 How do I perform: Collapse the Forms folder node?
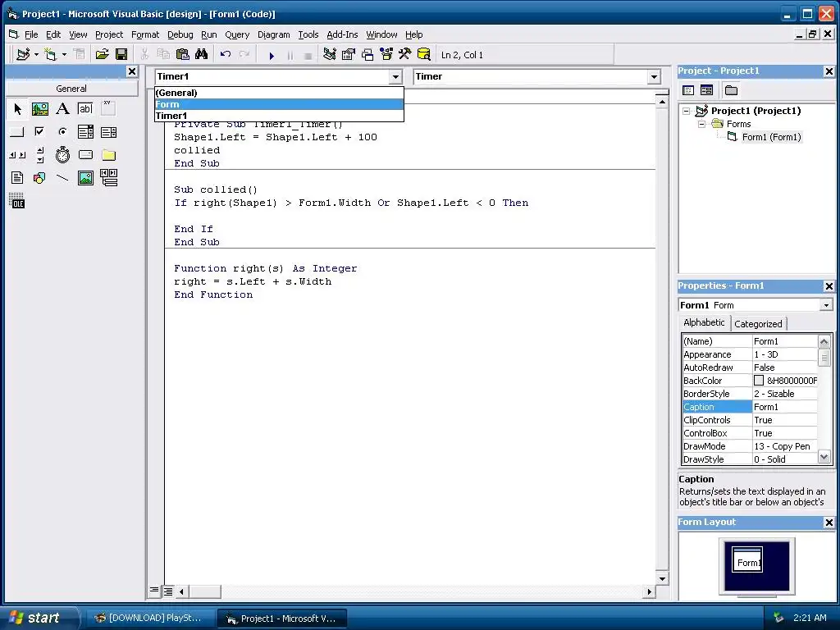tap(701, 124)
